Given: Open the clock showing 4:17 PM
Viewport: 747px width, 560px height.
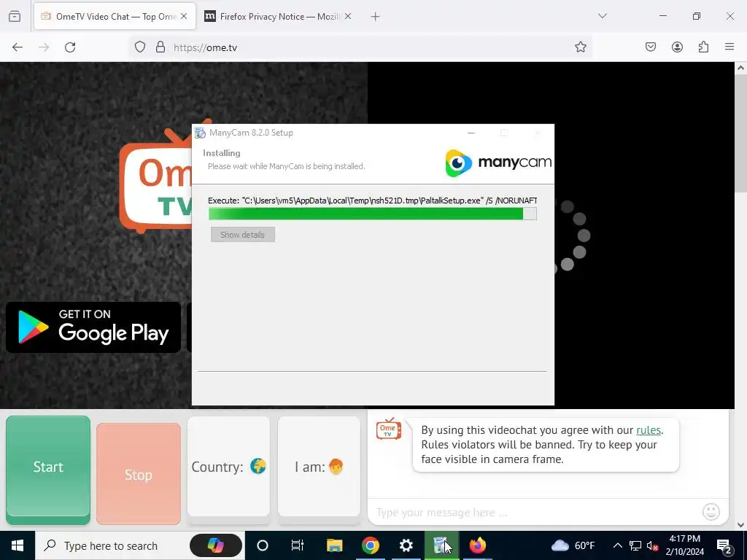Looking at the screenshot, I should click(685, 545).
